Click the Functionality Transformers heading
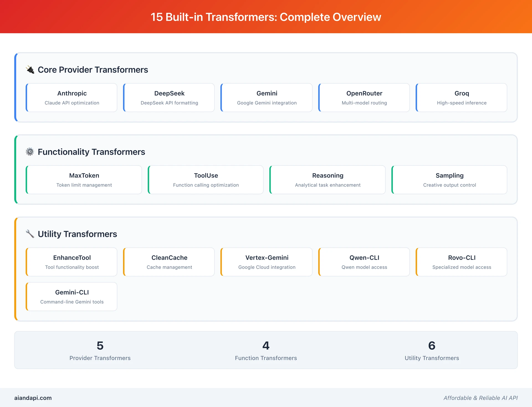 coord(91,152)
